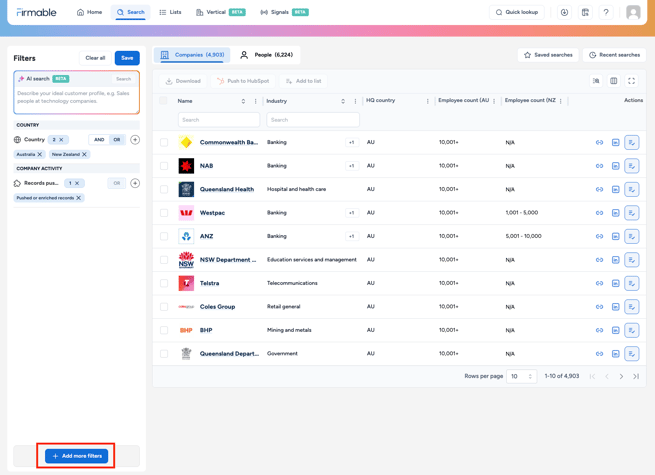Open Saved searches

click(x=548, y=55)
